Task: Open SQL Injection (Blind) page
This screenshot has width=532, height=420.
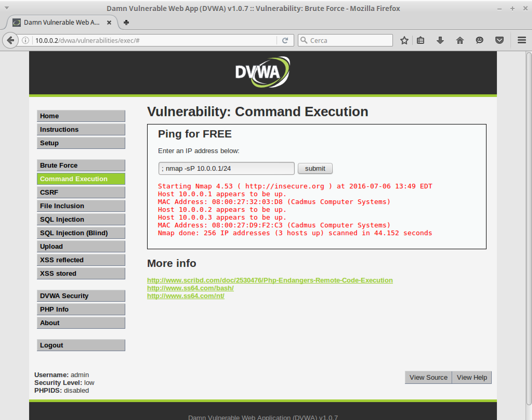Action: pos(81,233)
